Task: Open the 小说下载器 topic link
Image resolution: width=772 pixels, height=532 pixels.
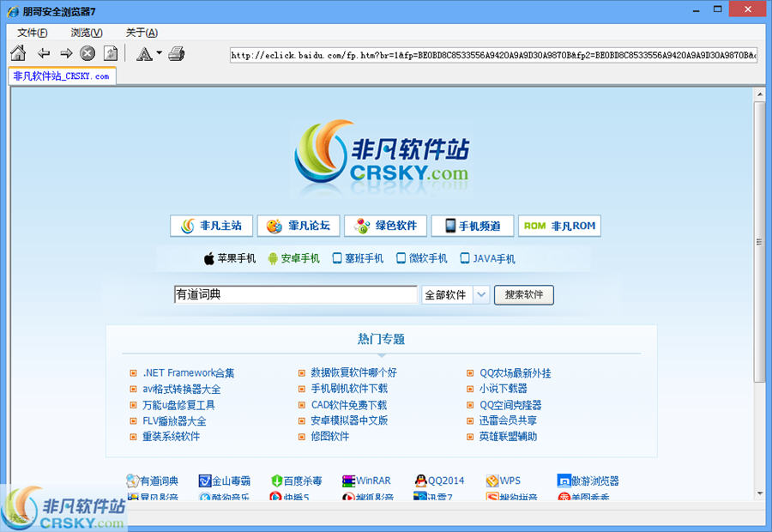Action: 504,389
